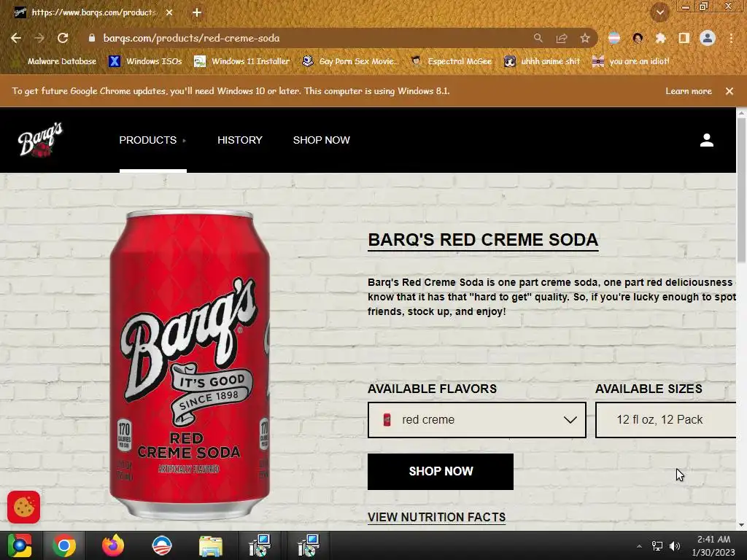Click the network icon in system tray
Image resolution: width=747 pixels, height=560 pixels.
click(x=657, y=546)
